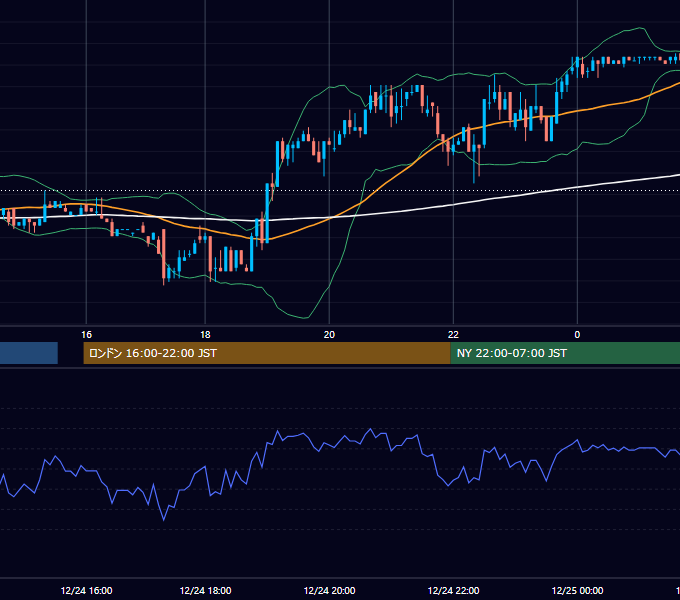Click the unlabeled blue session band at left

click(x=29, y=353)
